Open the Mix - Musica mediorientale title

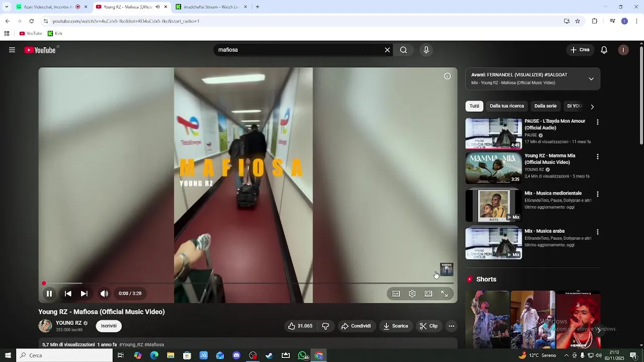point(553,193)
